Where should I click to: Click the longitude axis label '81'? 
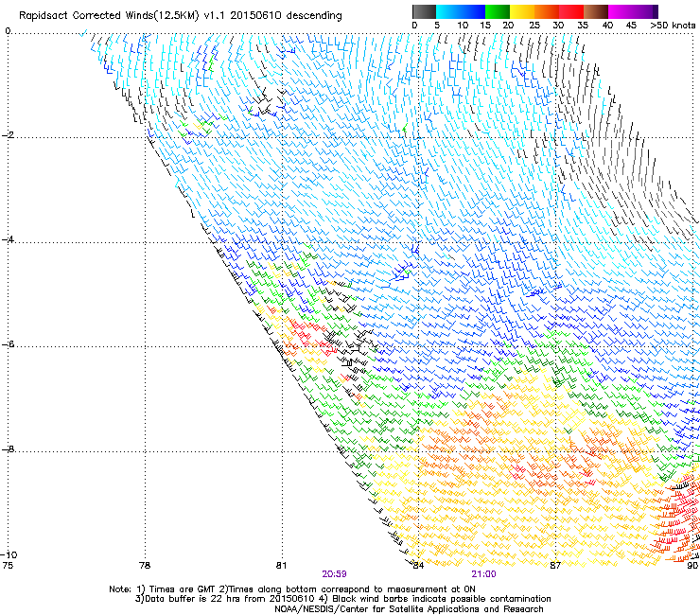click(x=281, y=566)
